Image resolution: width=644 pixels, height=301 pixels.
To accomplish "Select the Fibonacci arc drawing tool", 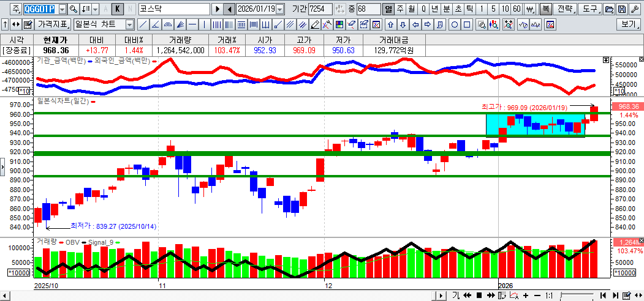I will tap(168, 24).
